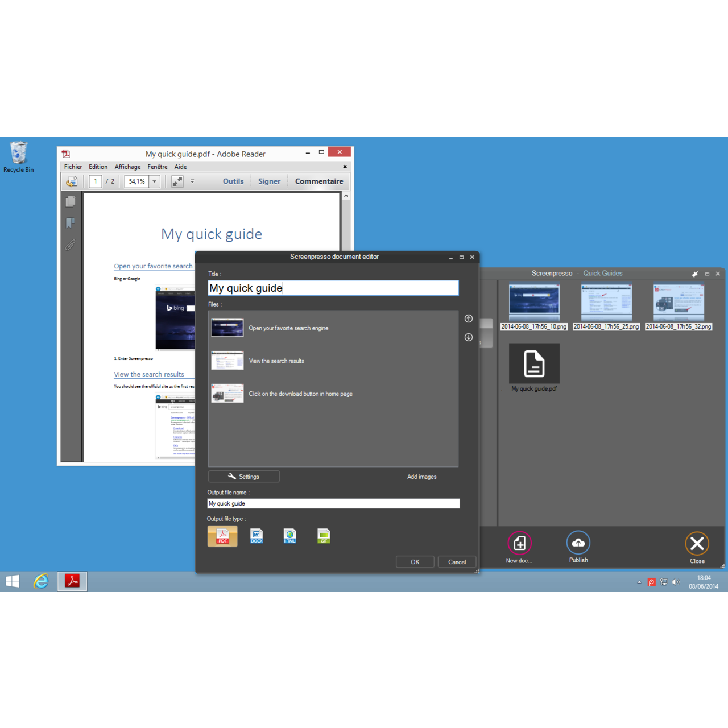Viewport: 728px width, 728px height.
Task: Open the volume control in the system tray
Action: [676, 582]
